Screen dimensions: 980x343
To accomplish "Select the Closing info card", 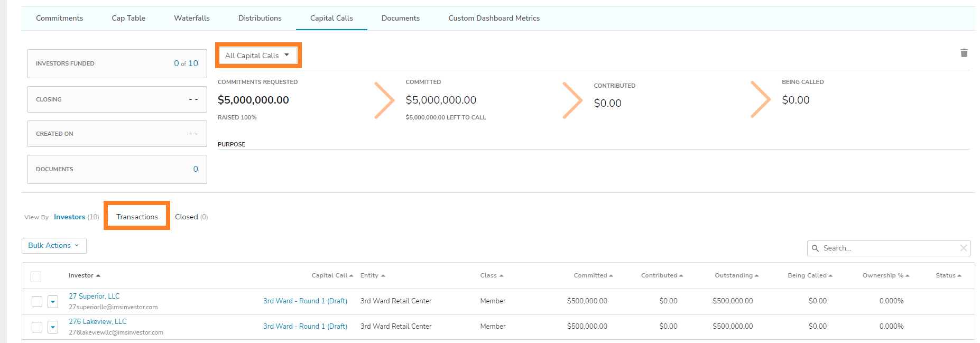I will pos(117,99).
